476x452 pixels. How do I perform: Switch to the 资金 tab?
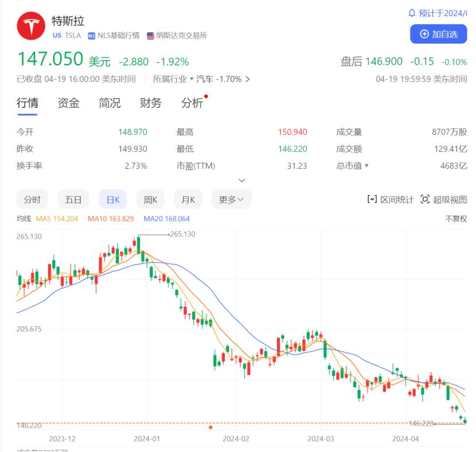68,103
